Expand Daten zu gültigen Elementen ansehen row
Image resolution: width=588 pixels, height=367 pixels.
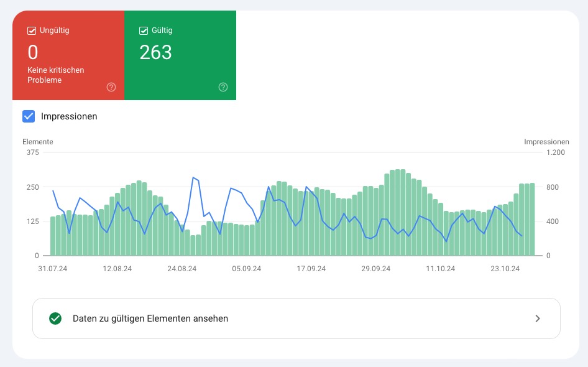click(296, 318)
